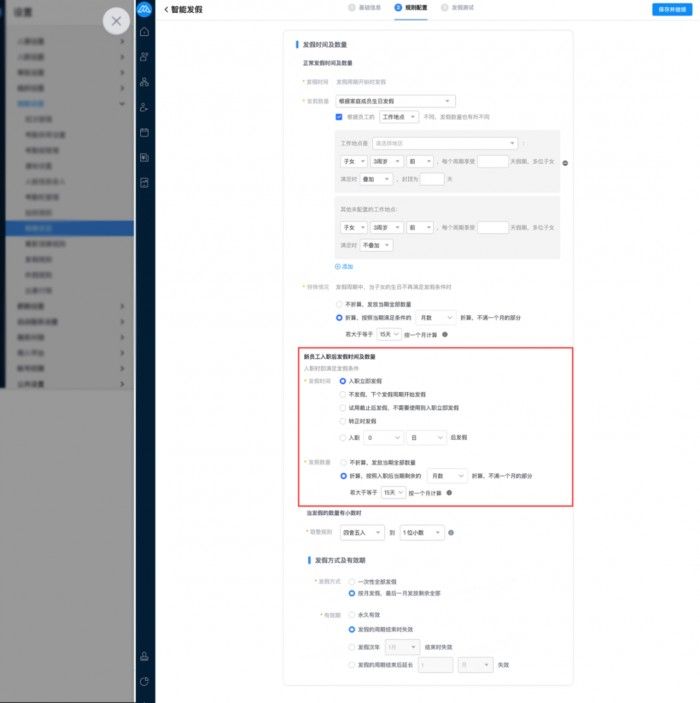
Task: Click the back arrow beside 智能发假
Action: 165,9
